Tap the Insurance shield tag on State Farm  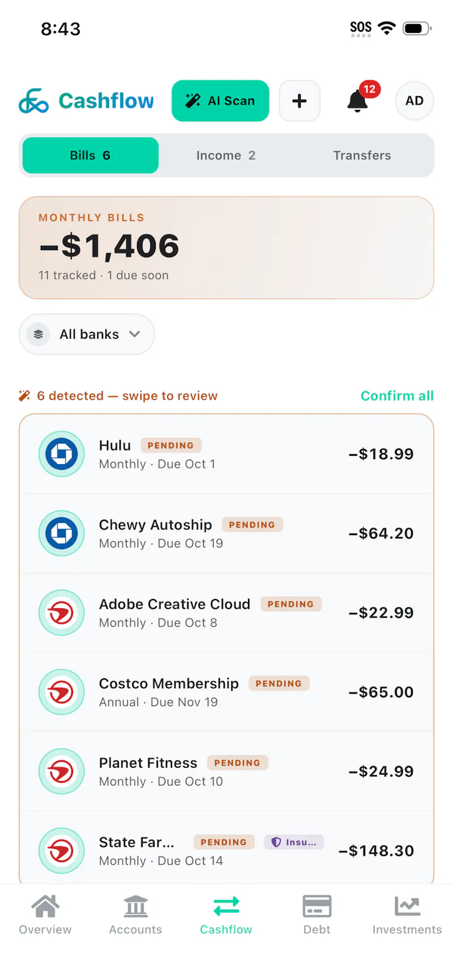click(294, 842)
